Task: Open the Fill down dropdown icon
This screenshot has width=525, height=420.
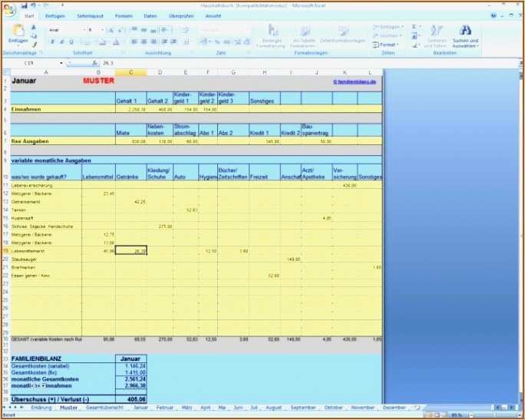Action: 415,36
